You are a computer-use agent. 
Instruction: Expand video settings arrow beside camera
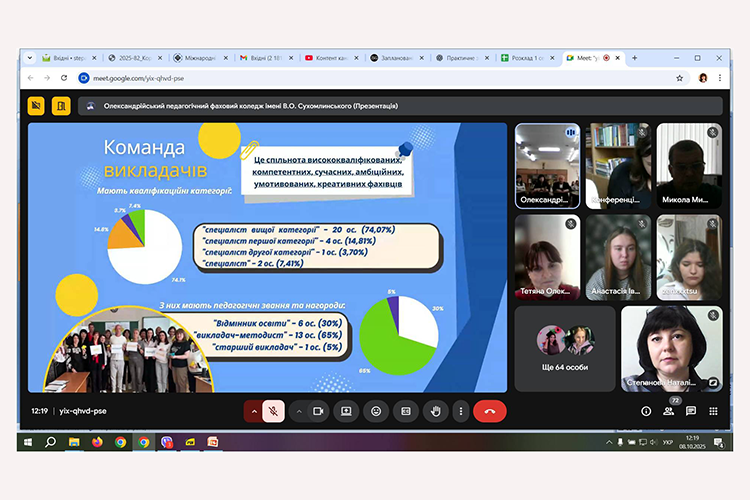[300, 411]
